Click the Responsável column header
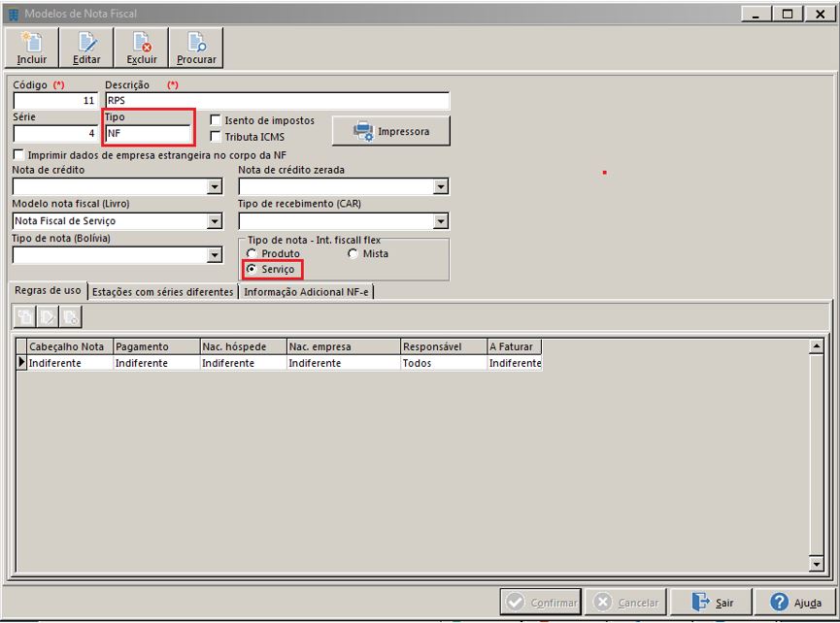The height and width of the screenshot is (623, 840). [x=444, y=346]
